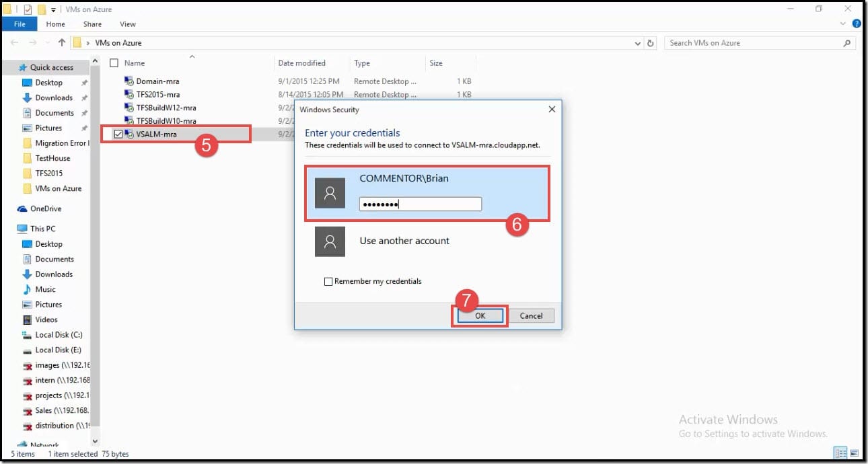The height and width of the screenshot is (464, 868).
Task: Open the File menu
Action: point(20,24)
